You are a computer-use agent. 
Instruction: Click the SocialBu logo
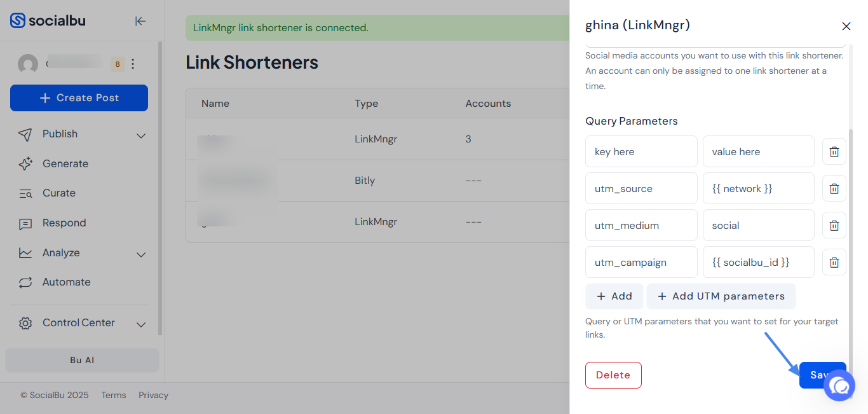pyautogui.click(x=48, y=21)
